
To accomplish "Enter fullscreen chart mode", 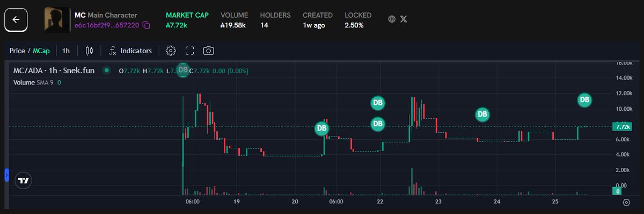I will click(189, 51).
